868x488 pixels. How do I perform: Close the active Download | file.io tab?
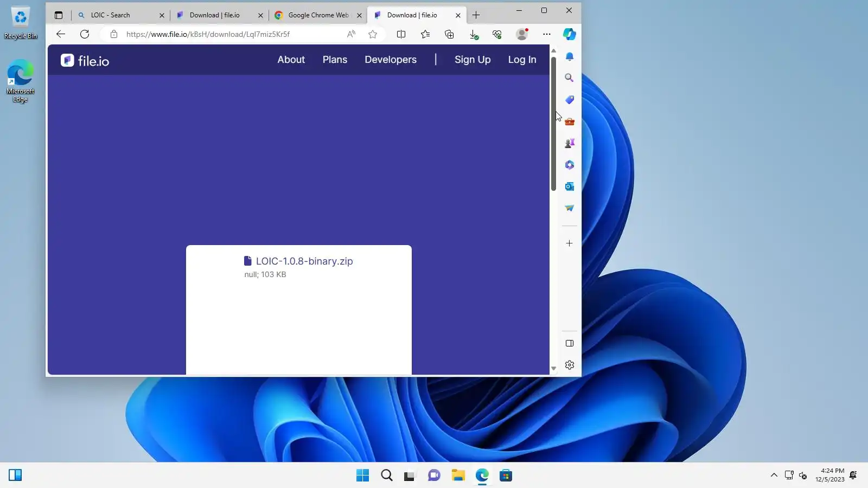click(x=458, y=16)
